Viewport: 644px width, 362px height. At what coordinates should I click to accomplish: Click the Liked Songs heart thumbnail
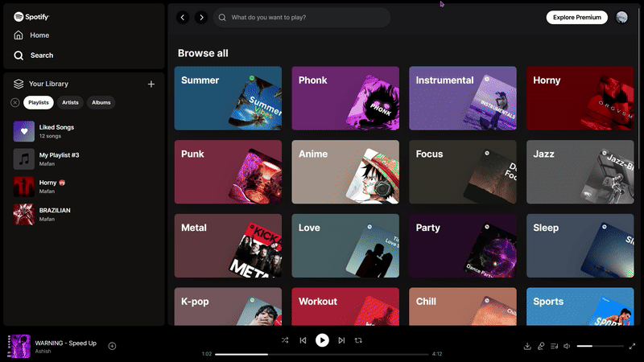coord(24,131)
